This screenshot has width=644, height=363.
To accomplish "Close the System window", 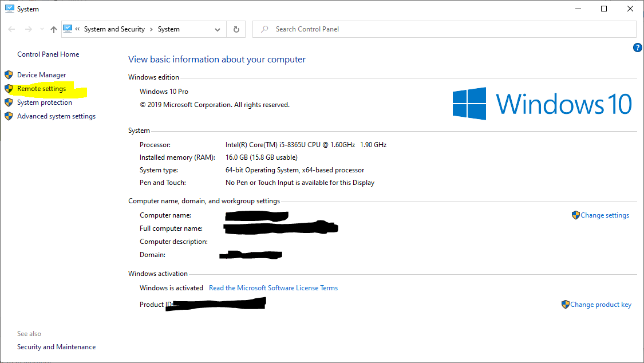I will tap(630, 9).
